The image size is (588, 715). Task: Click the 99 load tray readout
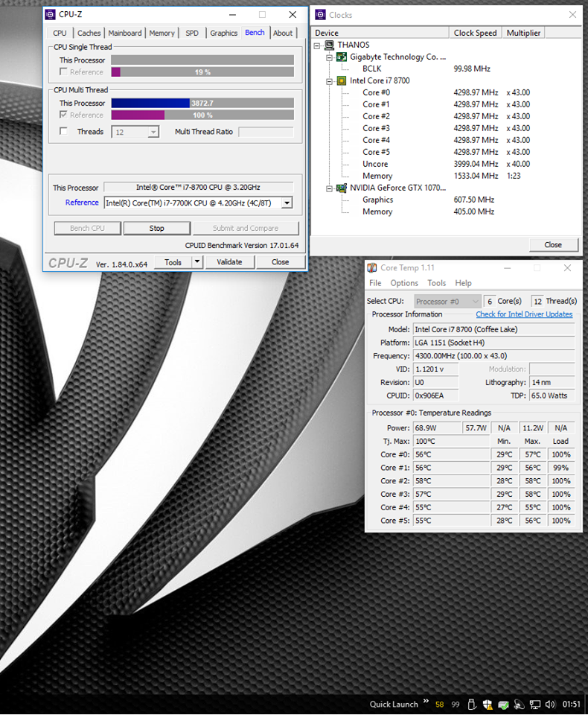(x=456, y=705)
